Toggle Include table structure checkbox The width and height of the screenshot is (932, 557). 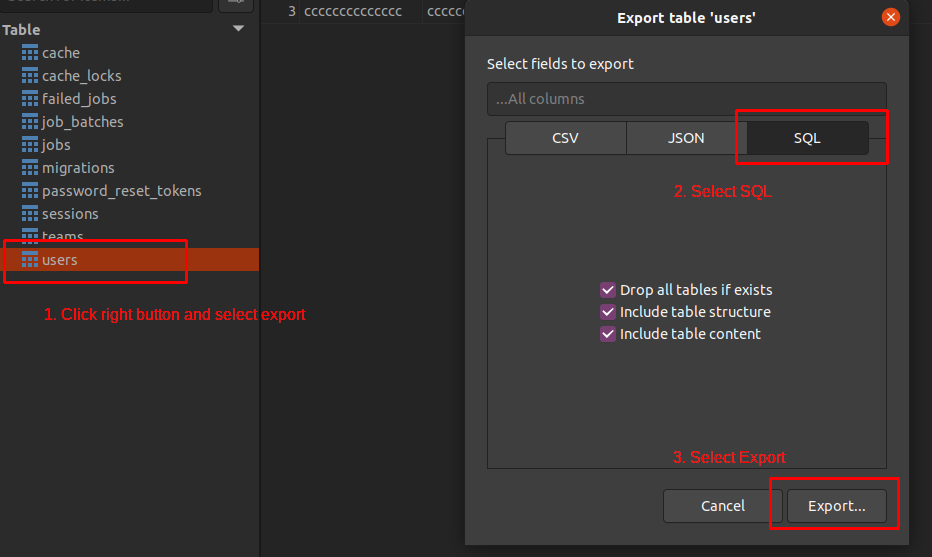click(607, 312)
